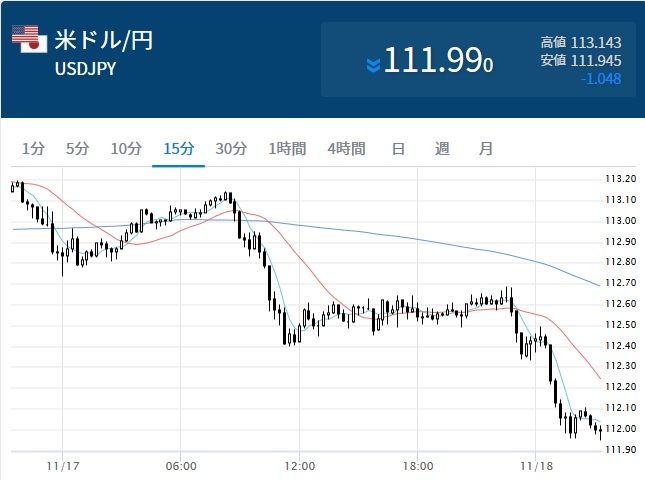Image resolution: width=645 pixels, height=480 pixels.
Task: Select the daily 日 tab
Action: click(398, 149)
